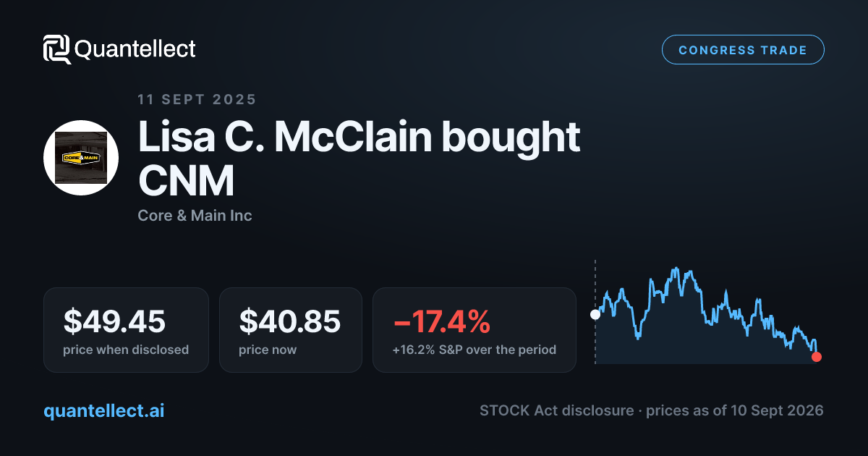Click the $40.85 price now card

[290, 330]
